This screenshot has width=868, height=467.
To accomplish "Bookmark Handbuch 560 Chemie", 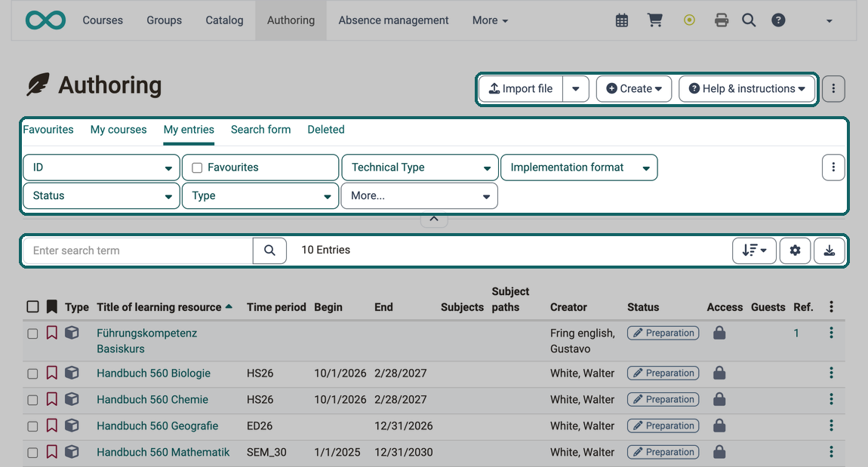I will (x=51, y=399).
